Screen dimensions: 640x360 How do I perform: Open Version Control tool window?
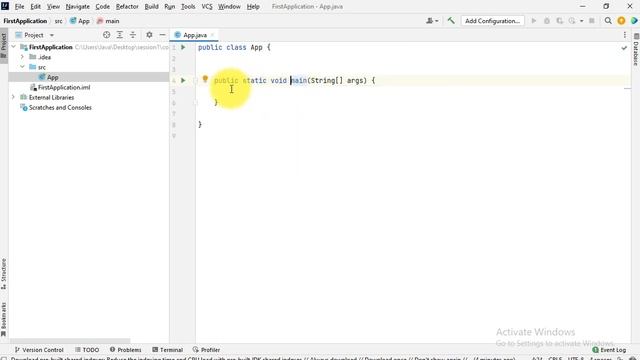pos(39,350)
